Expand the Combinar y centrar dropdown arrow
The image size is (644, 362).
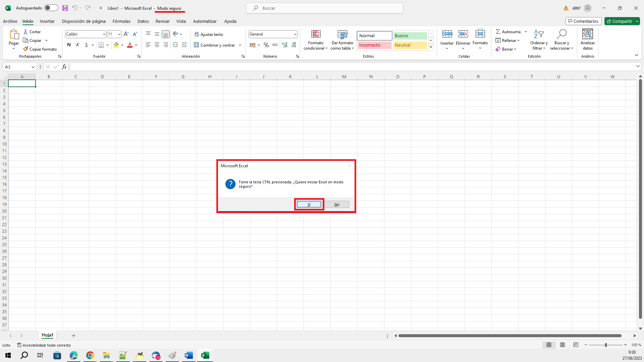[240, 45]
